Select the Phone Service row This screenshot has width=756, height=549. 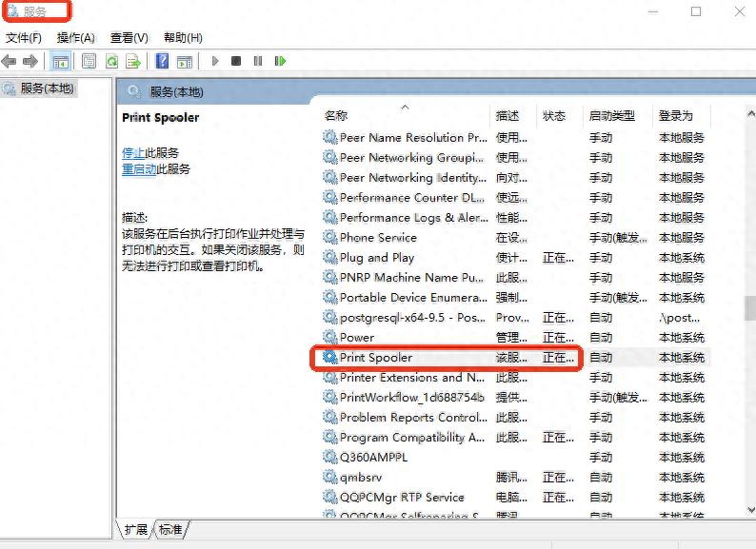tap(516, 237)
